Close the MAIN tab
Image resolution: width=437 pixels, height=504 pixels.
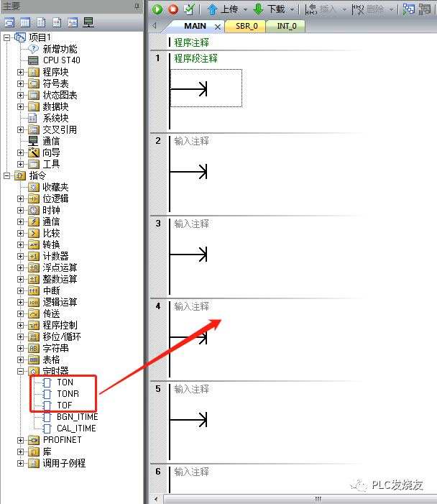(x=218, y=27)
